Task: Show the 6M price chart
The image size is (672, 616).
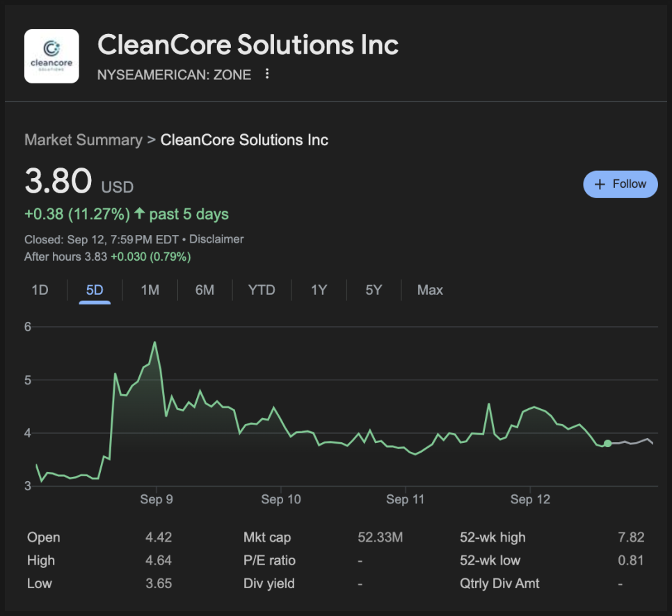Action: click(x=205, y=290)
